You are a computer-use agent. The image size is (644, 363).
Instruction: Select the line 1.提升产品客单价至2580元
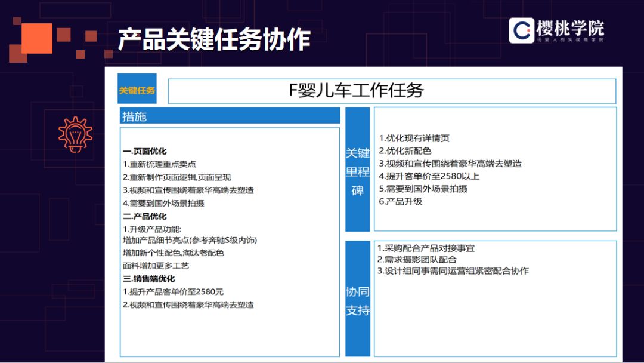click(174, 292)
